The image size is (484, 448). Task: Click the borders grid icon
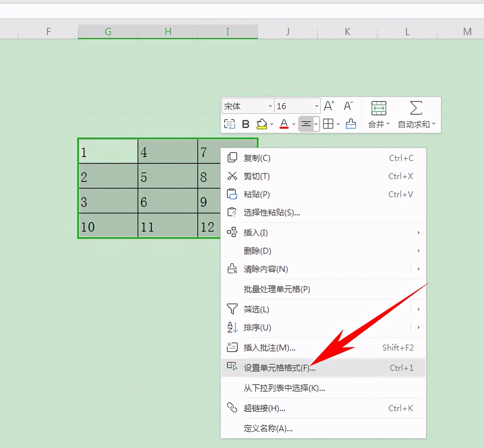(x=328, y=124)
